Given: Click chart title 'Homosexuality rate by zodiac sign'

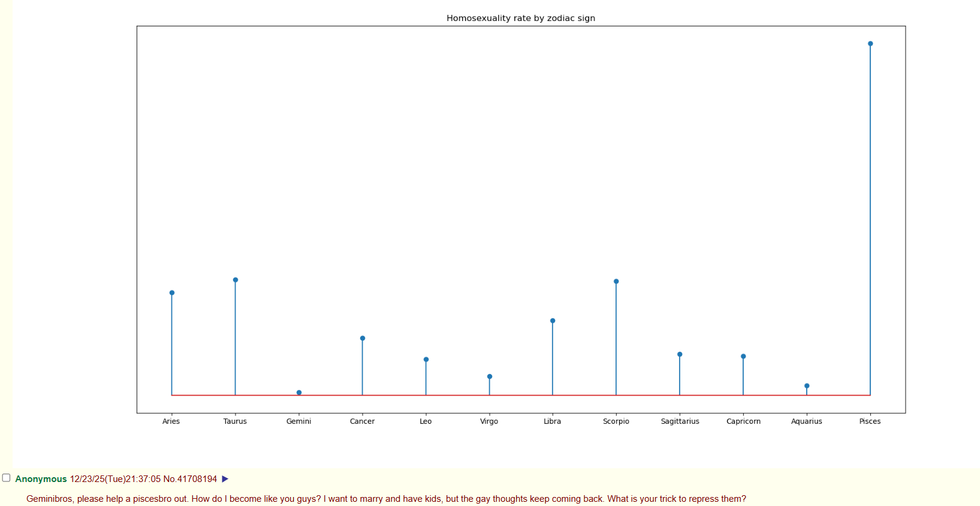Looking at the screenshot, I should tap(521, 18).
